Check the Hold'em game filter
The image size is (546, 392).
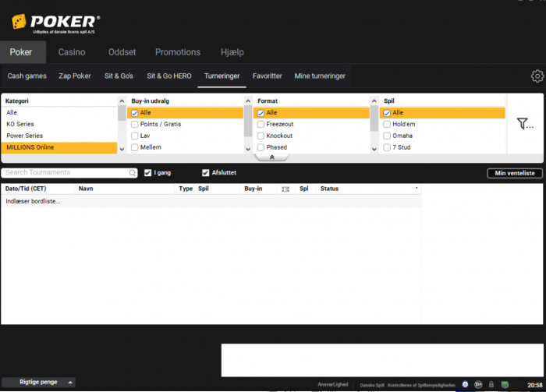coord(387,124)
